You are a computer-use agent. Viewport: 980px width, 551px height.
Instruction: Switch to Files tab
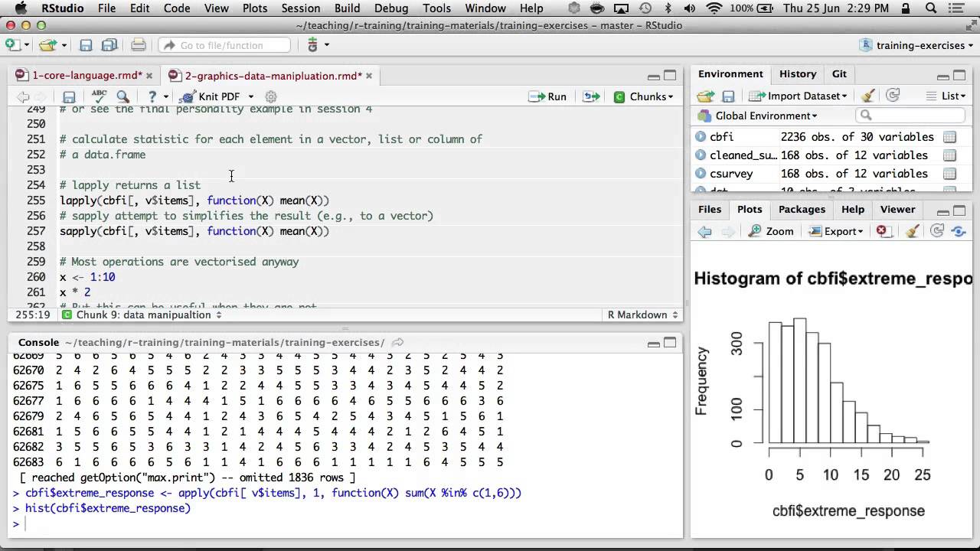pos(710,210)
